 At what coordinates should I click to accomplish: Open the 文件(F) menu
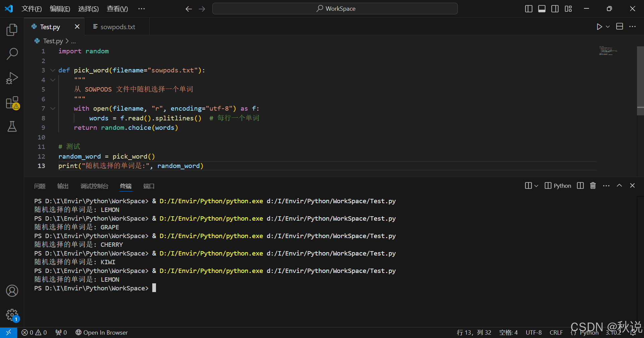pyautogui.click(x=32, y=9)
